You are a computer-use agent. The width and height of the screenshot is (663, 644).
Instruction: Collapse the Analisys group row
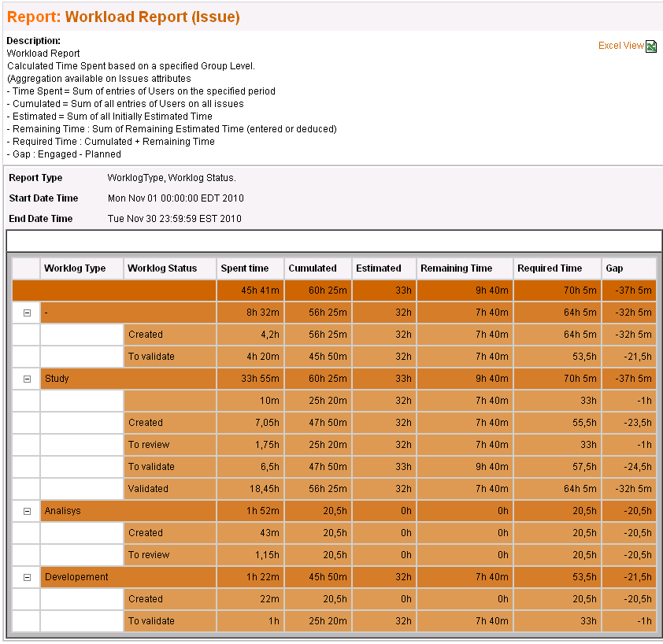(27, 511)
